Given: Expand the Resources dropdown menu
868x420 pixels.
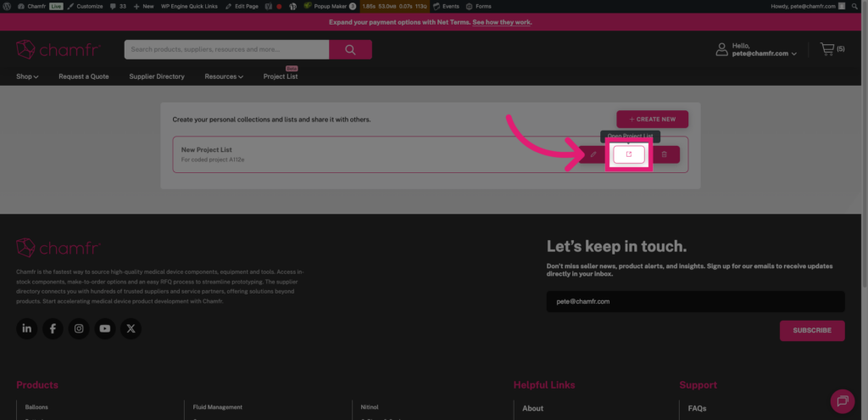Looking at the screenshot, I should pyautogui.click(x=224, y=76).
